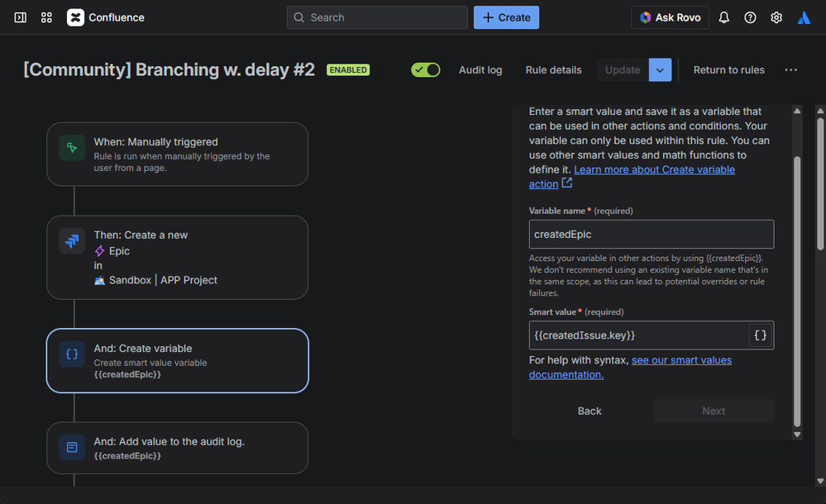Select the 'Then: Create a new' Epic step
Screen dimensions: 826x504
pos(178,258)
